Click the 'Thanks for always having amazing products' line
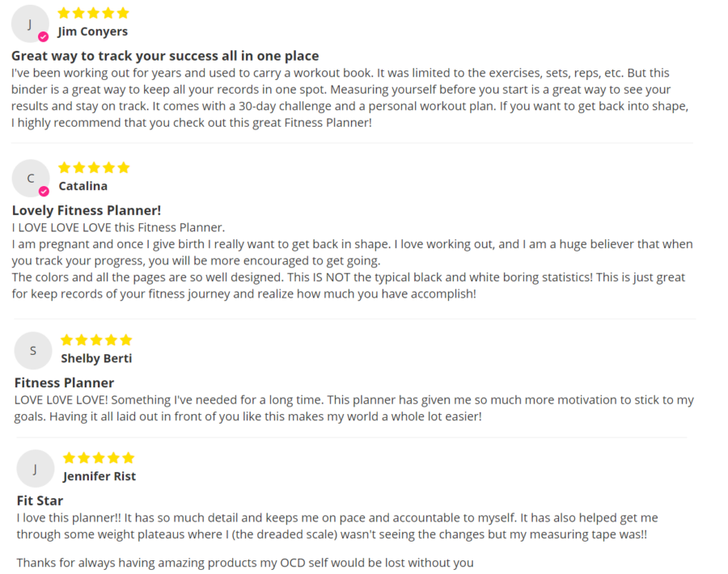This screenshot has width=728, height=574. click(x=245, y=563)
